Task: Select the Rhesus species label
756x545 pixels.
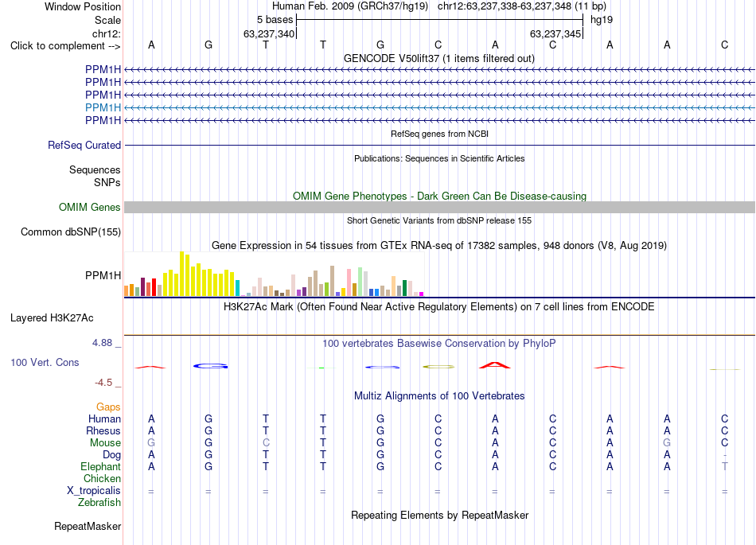Action: [x=103, y=430]
